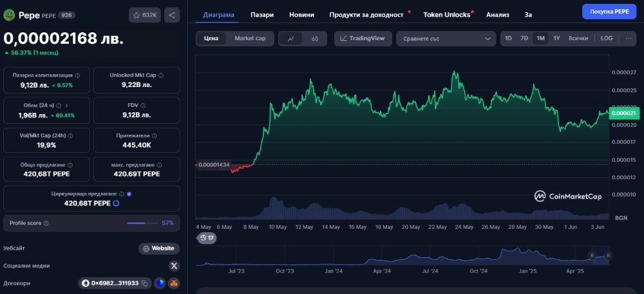The image size is (644, 294).
Task: Toggle the LOG scale option
Action: [607, 39]
